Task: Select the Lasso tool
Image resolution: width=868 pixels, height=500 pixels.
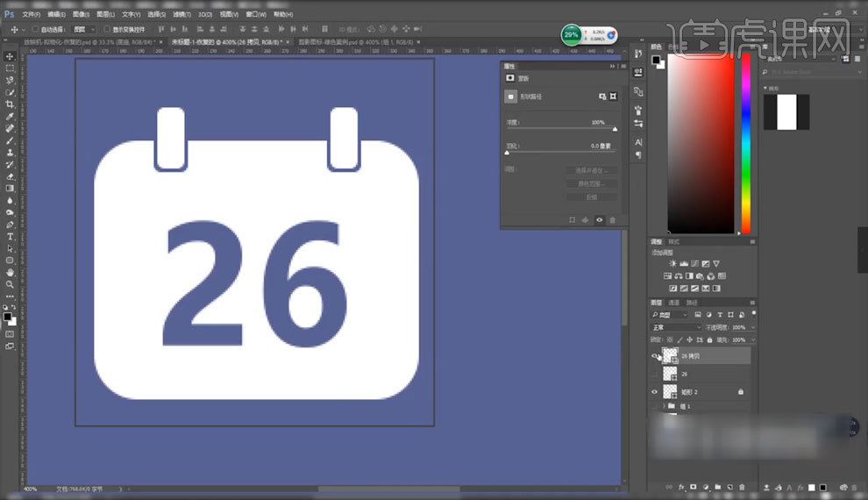Action: pyautogui.click(x=10, y=81)
